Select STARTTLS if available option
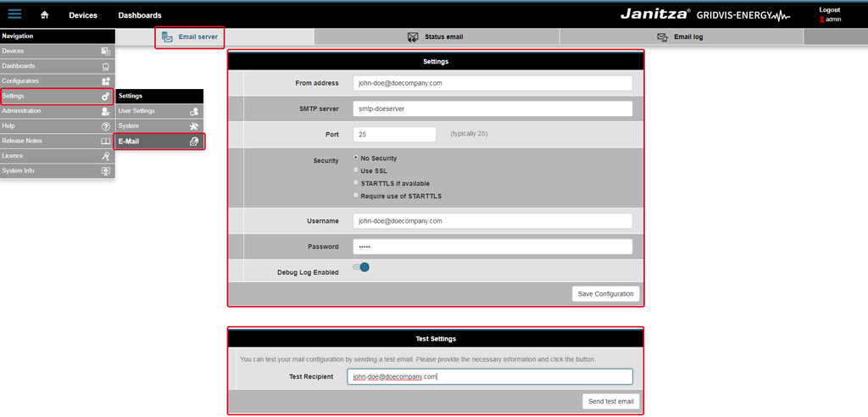 coord(356,183)
